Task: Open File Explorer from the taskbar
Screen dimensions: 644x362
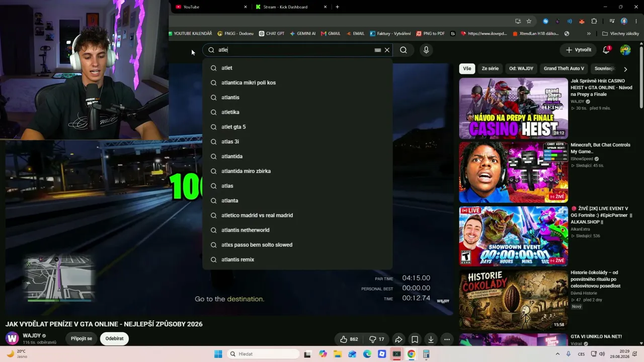Action: 338,354
